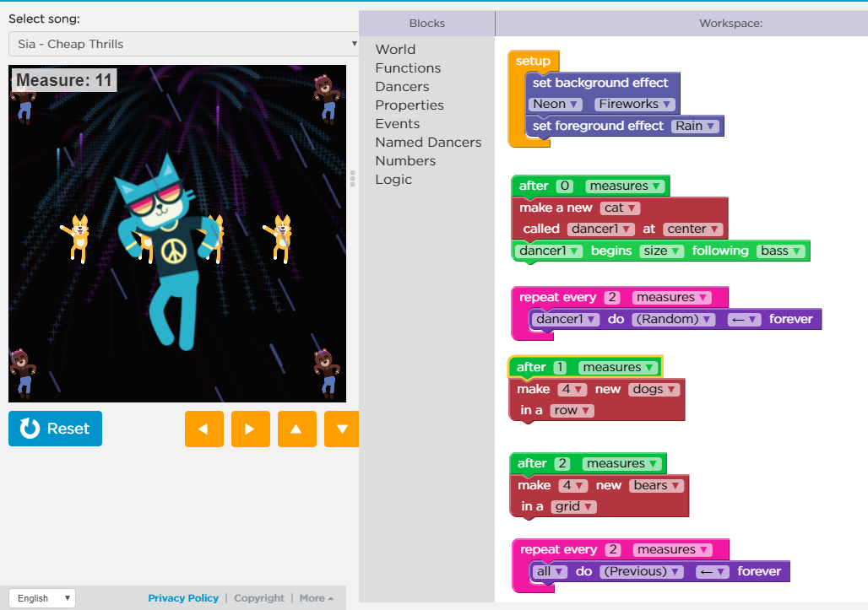Open the bears dancer type dropdown
Image resolution: width=868 pixels, height=610 pixels.
(x=657, y=486)
